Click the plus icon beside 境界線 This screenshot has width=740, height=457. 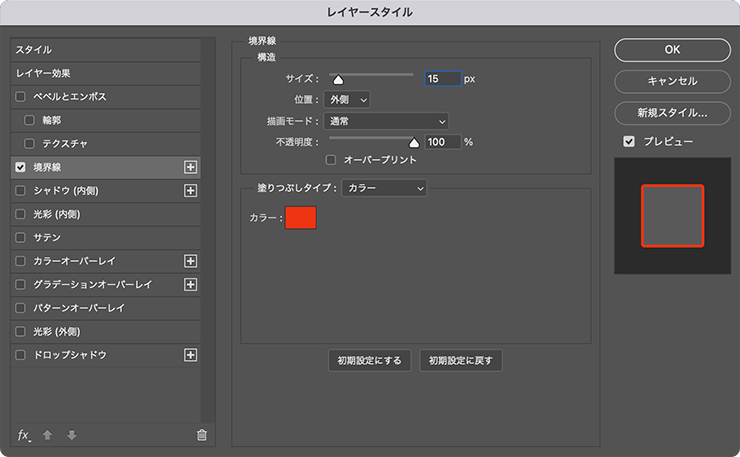click(190, 167)
